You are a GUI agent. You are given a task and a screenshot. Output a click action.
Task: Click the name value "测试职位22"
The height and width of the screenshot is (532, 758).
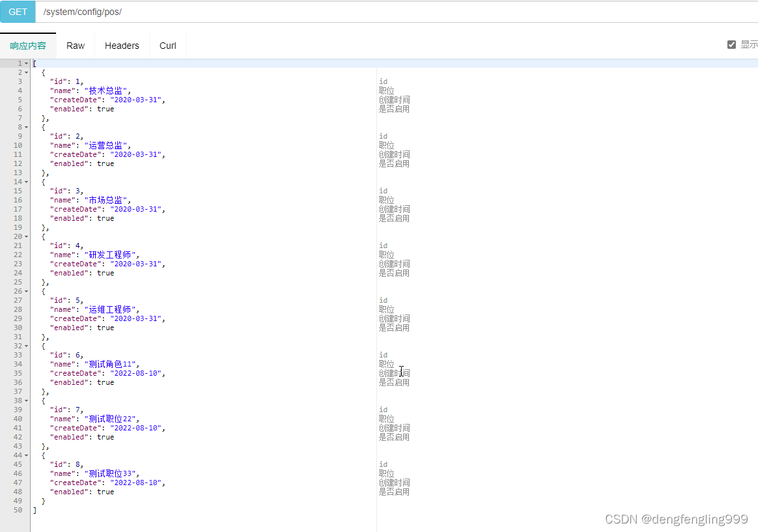tap(110, 419)
